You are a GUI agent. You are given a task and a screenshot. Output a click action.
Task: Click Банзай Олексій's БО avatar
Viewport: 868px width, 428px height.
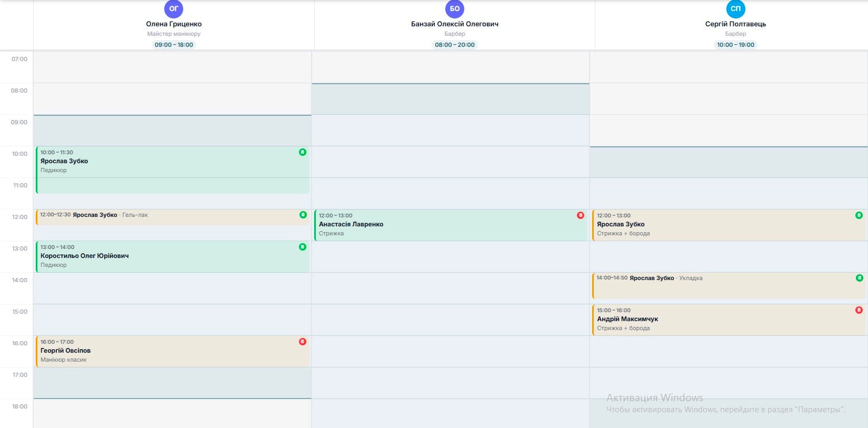pos(455,8)
